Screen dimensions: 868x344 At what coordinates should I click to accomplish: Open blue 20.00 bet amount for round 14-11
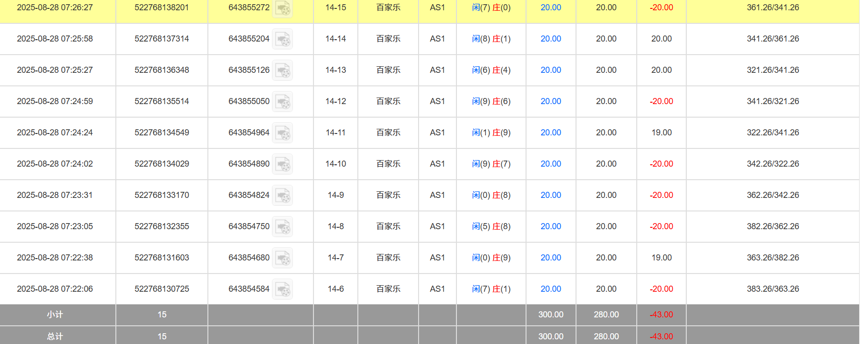550,133
